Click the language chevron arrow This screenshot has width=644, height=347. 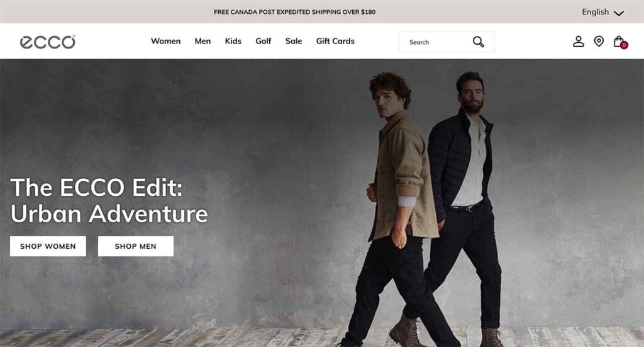(x=619, y=13)
